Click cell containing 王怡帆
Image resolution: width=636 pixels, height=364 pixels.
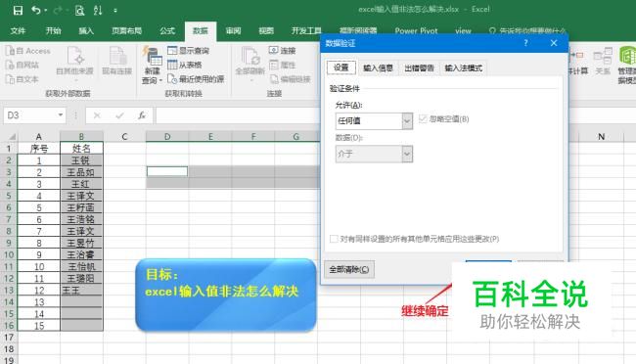81,266
